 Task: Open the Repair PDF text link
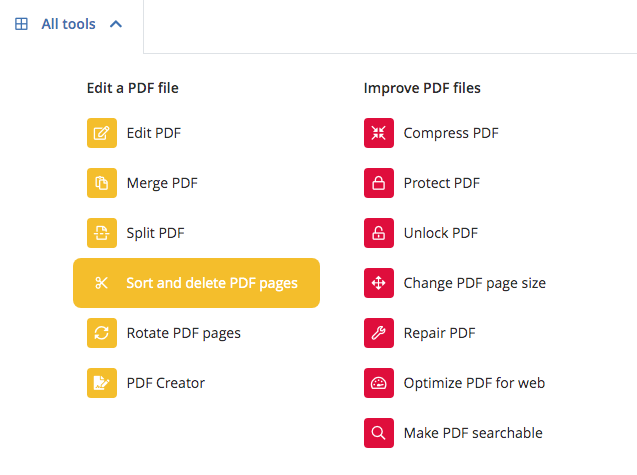tap(439, 333)
